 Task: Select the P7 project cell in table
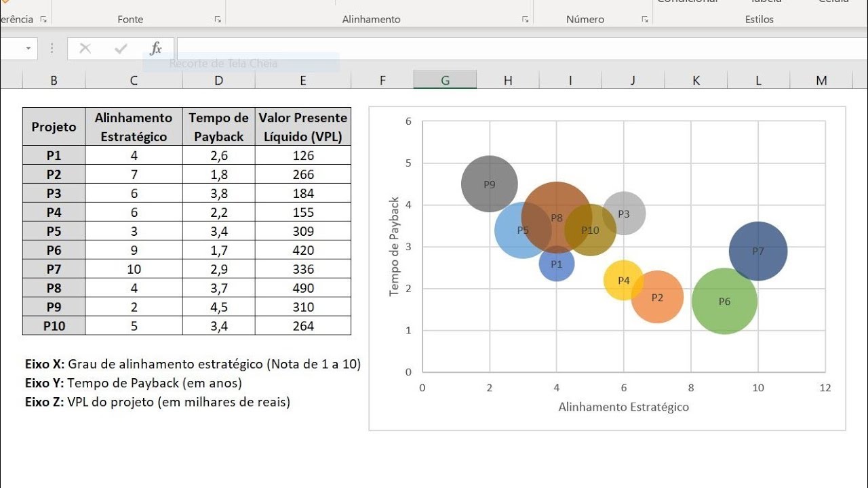54,269
